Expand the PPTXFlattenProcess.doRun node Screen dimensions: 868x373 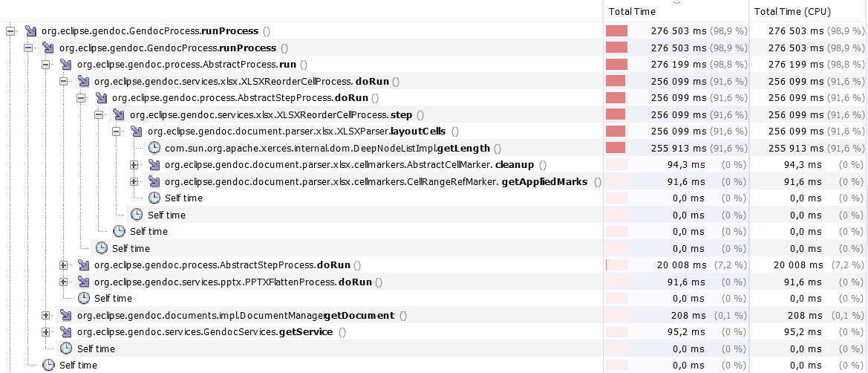(x=64, y=282)
